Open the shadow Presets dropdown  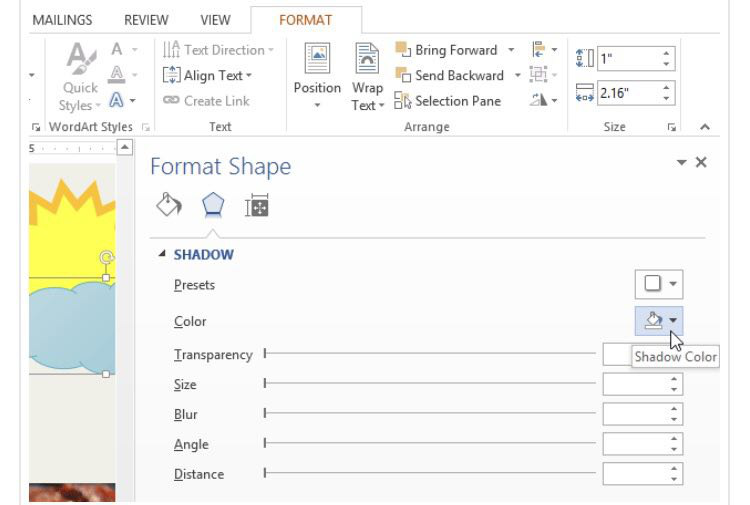(659, 285)
